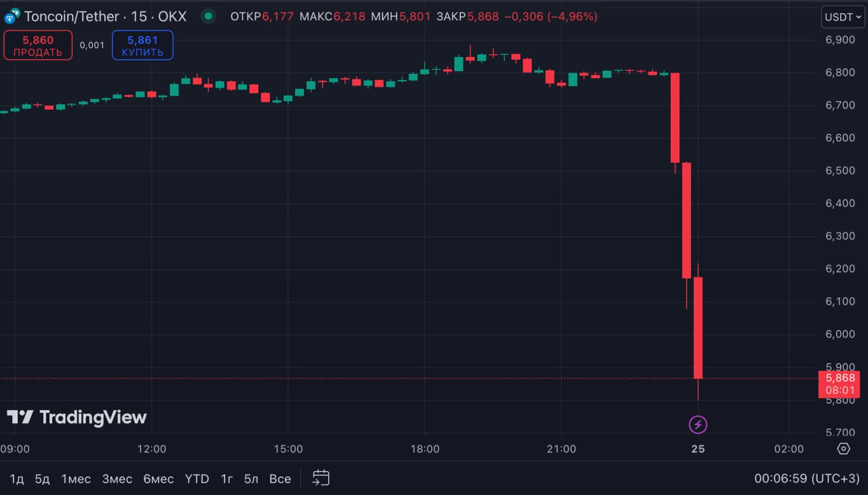
Task: Click the TradingView logo
Action: 77,417
